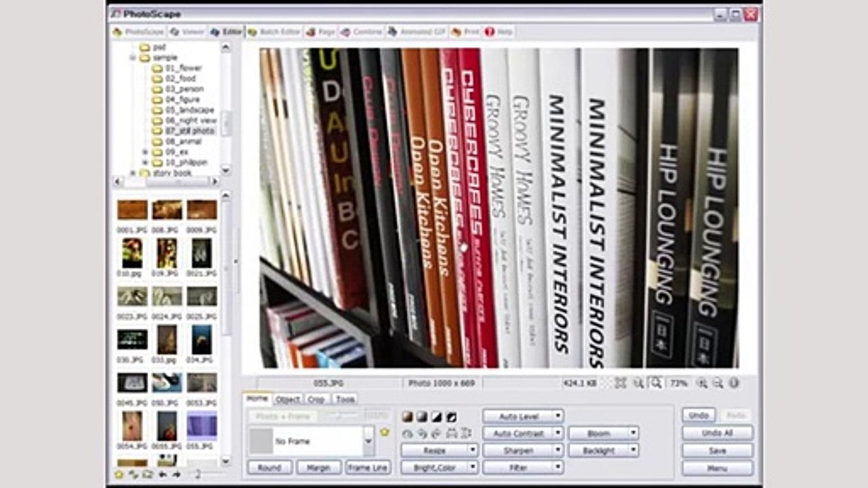The width and height of the screenshot is (868, 488).
Task: Click the Round button
Action: (269, 468)
